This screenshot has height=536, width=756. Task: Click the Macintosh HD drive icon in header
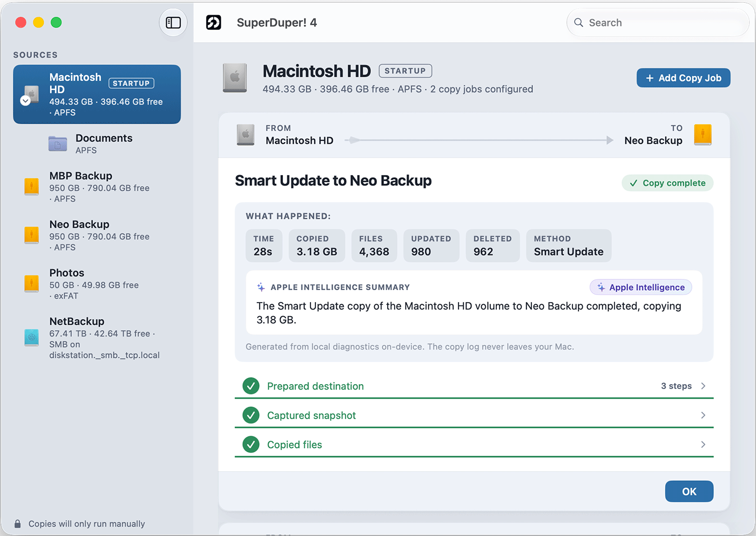coord(235,78)
